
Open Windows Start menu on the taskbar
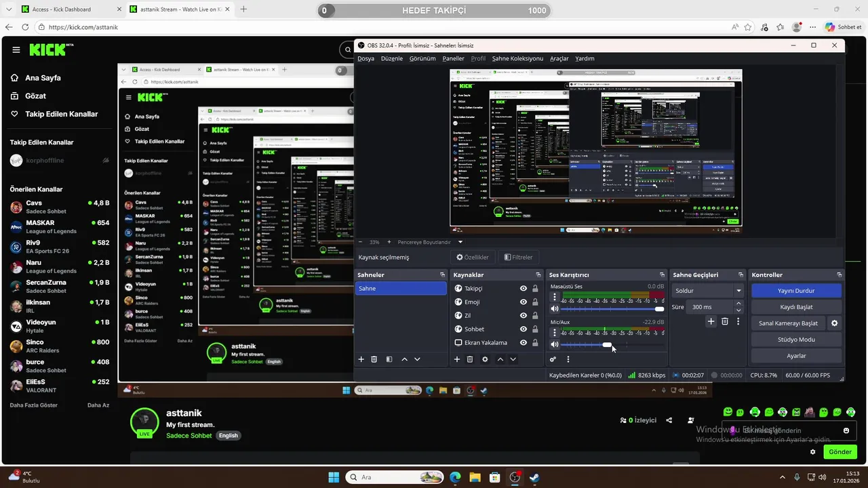(334, 477)
